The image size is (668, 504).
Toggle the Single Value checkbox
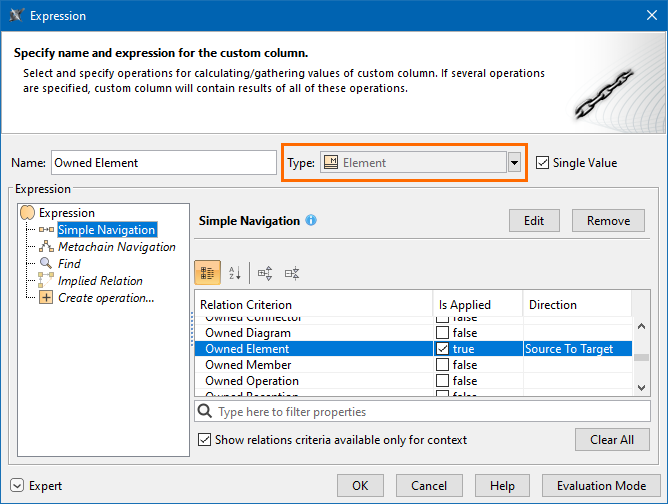pyautogui.click(x=543, y=163)
